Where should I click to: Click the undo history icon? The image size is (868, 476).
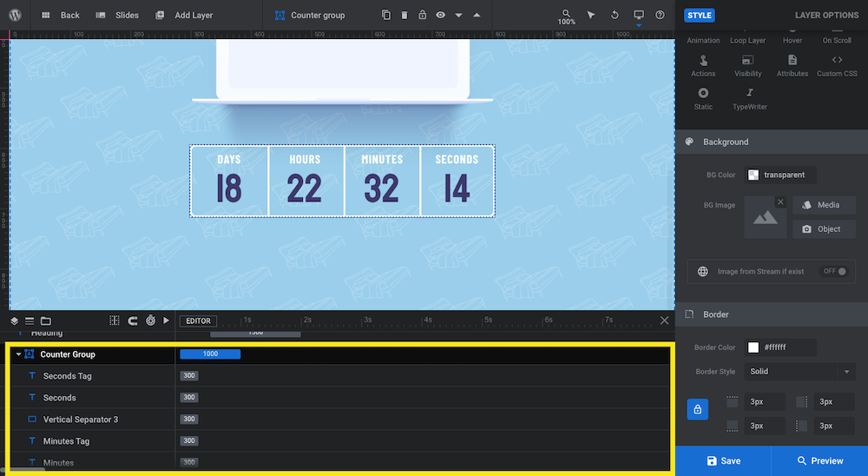tap(615, 15)
